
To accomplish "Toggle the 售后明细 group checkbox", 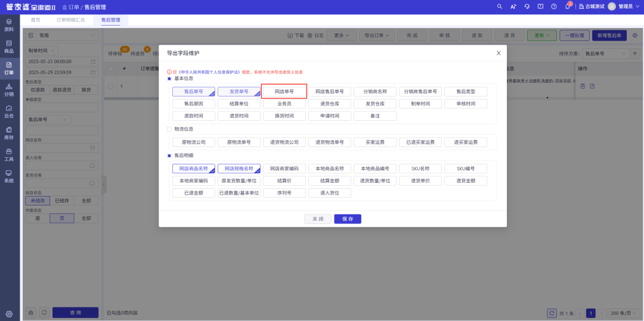I will click(169, 155).
